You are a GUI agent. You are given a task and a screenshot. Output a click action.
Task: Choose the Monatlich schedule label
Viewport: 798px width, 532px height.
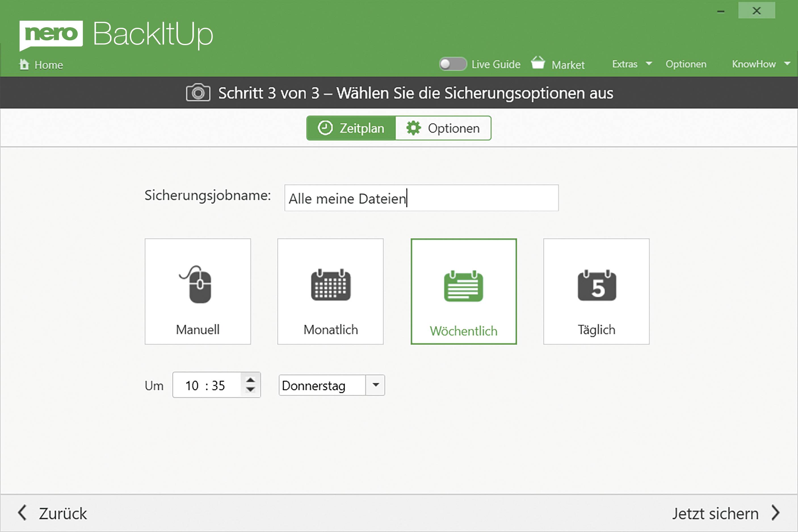click(331, 330)
